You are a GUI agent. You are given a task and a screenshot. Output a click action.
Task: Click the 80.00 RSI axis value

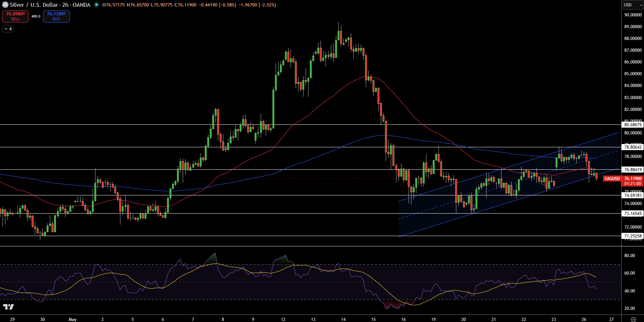[630, 256]
